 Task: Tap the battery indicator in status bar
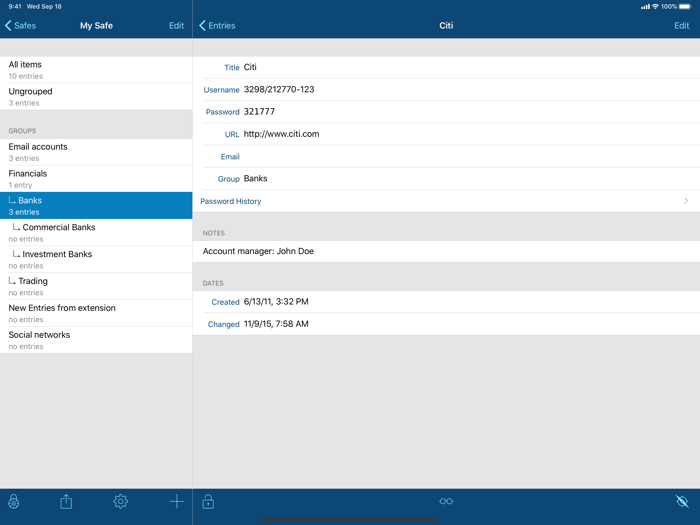pos(686,6)
